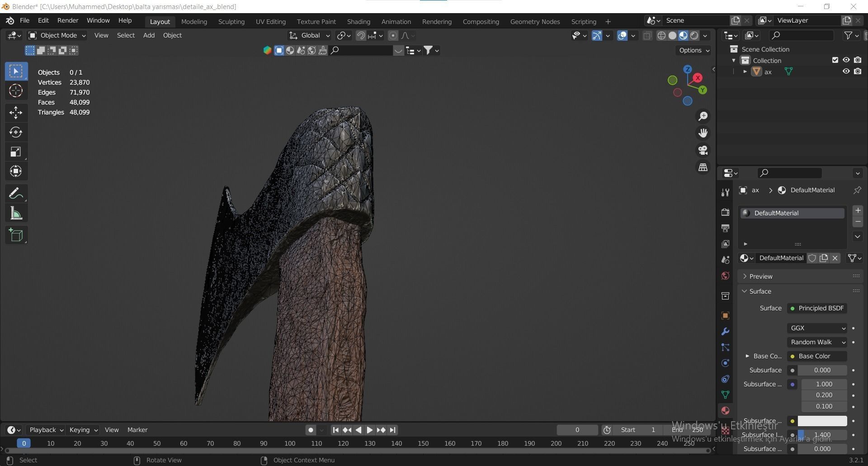The width and height of the screenshot is (868, 466).
Task: Activate the Scale tool
Action: point(16,152)
